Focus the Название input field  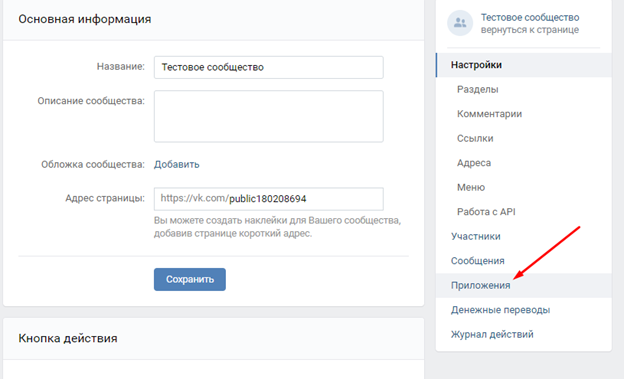click(x=269, y=67)
